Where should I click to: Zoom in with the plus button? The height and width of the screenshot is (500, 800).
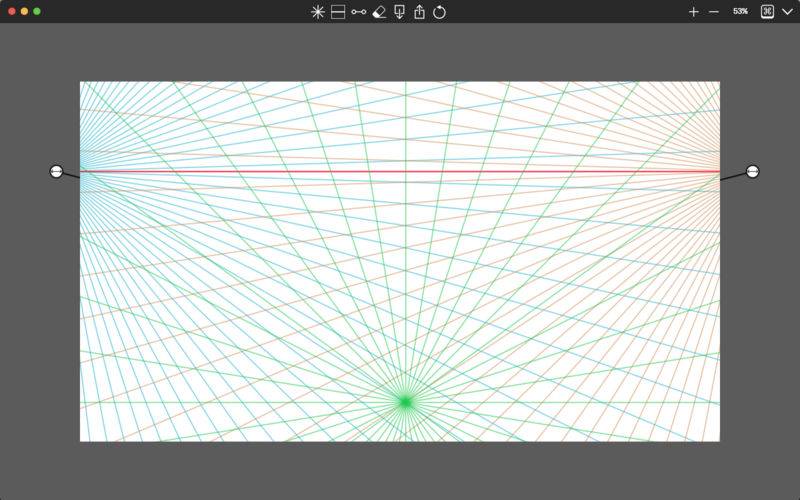(x=693, y=12)
